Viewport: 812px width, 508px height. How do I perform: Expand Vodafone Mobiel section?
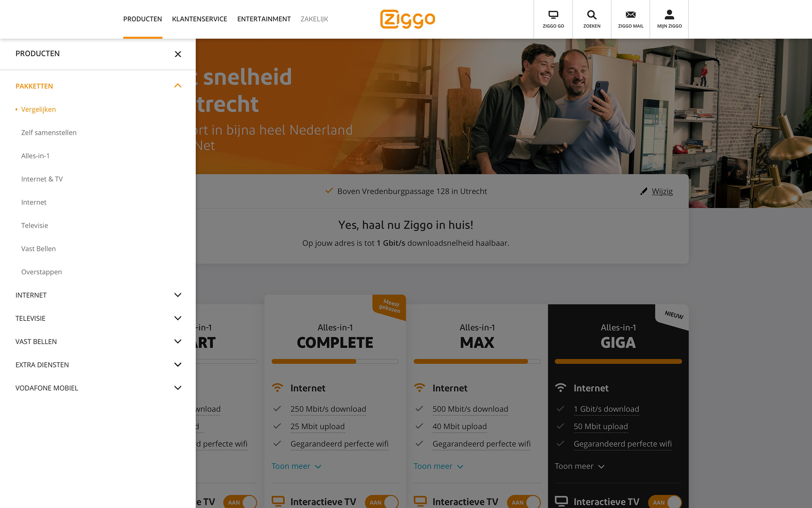pyautogui.click(x=178, y=388)
